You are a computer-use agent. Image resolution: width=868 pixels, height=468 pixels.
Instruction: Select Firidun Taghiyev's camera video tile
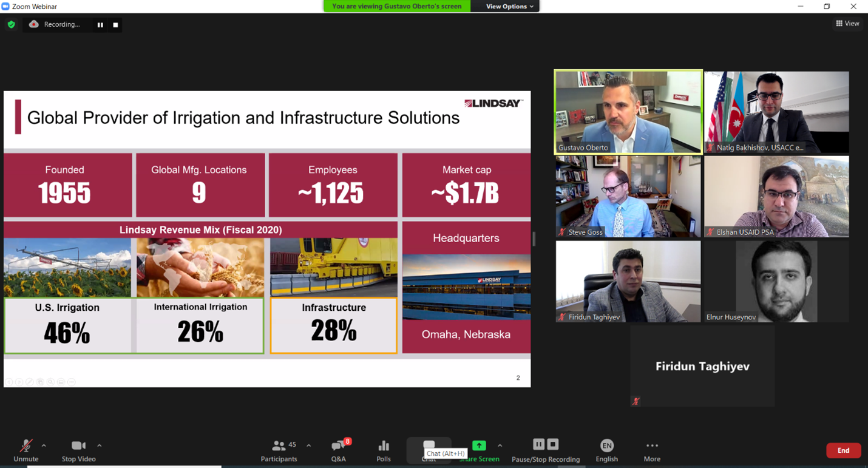(x=628, y=282)
